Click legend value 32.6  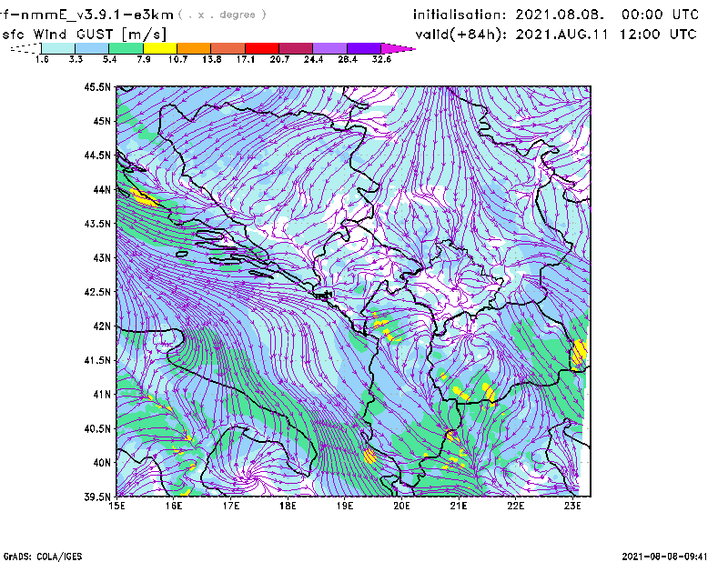381,59
